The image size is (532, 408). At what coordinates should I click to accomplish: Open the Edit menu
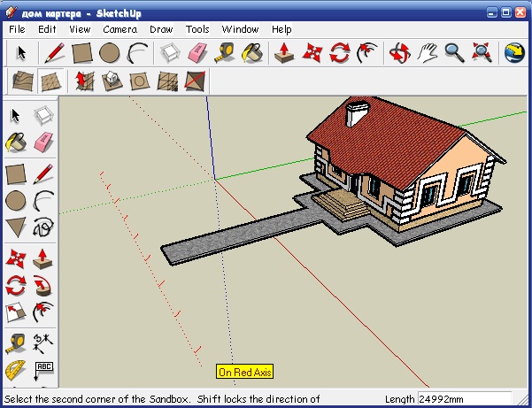(47, 29)
